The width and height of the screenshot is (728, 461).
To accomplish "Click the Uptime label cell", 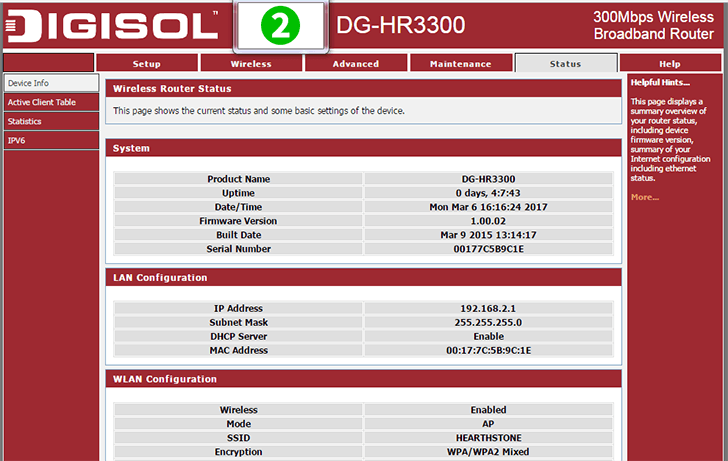I will [x=238, y=193].
